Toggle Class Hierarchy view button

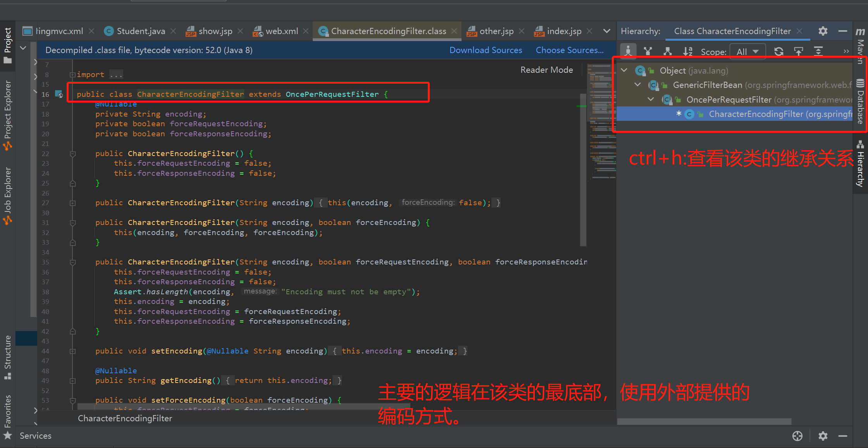[x=628, y=51]
